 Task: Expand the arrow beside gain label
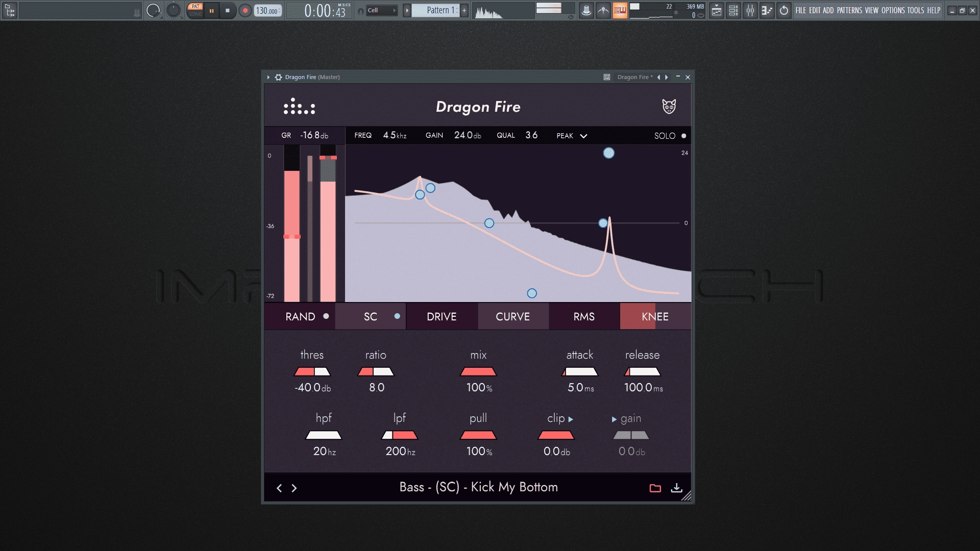point(614,419)
